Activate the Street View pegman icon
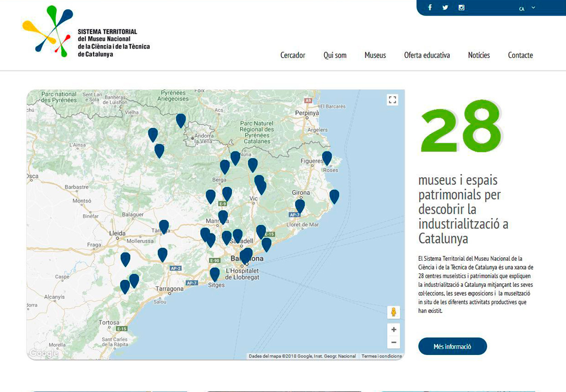Screen dimensions: 566x392 (x=393, y=312)
